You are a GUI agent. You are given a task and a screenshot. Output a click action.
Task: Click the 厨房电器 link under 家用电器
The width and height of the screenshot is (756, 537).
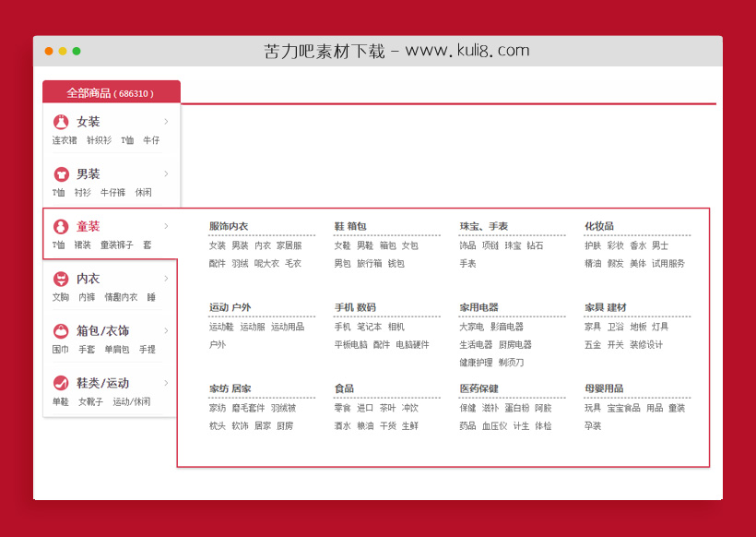pyautogui.click(x=514, y=345)
